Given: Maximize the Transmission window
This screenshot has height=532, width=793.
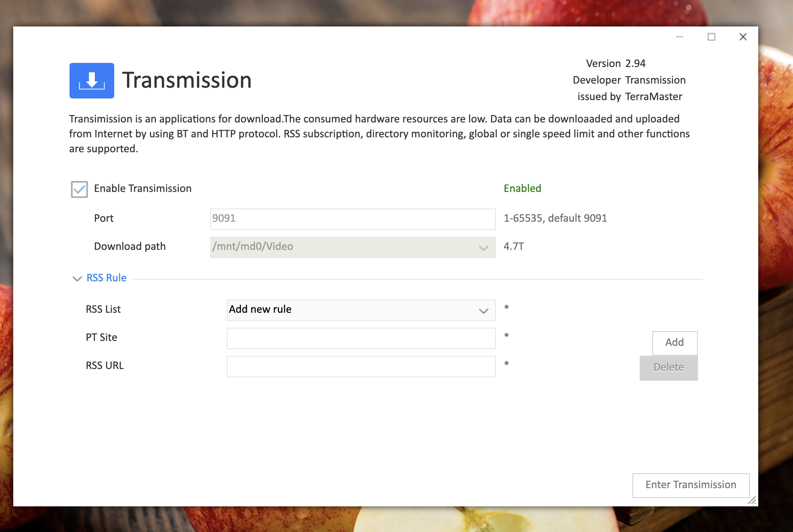Looking at the screenshot, I should click(x=711, y=37).
